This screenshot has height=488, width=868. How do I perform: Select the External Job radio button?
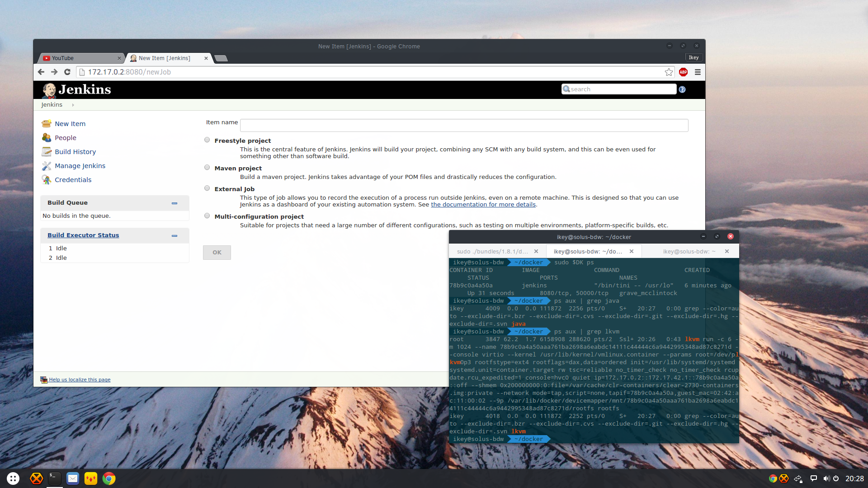[x=207, y=188]
